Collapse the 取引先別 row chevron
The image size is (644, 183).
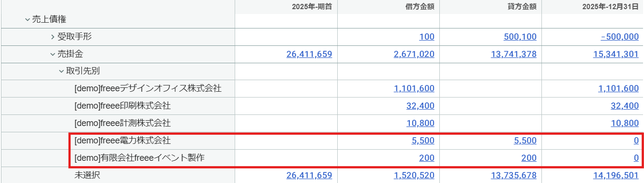tap(61, 71)
